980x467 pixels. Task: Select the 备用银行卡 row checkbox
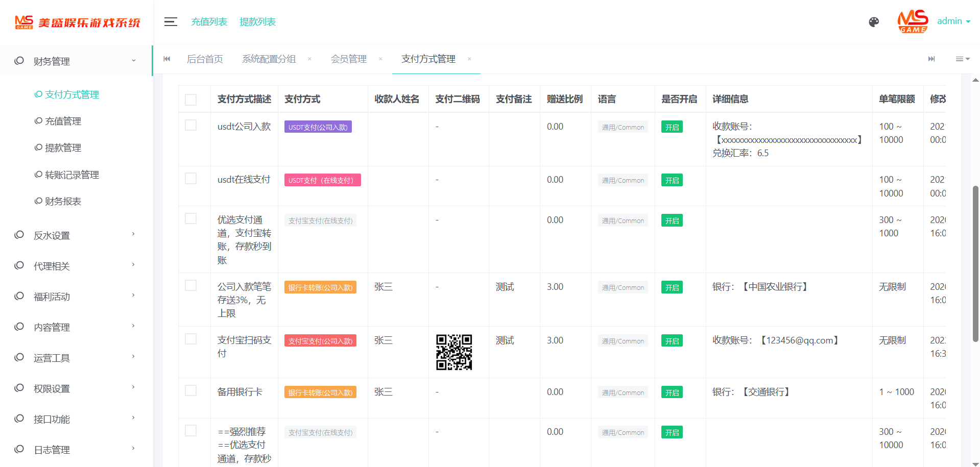click(x=191, y=391)
